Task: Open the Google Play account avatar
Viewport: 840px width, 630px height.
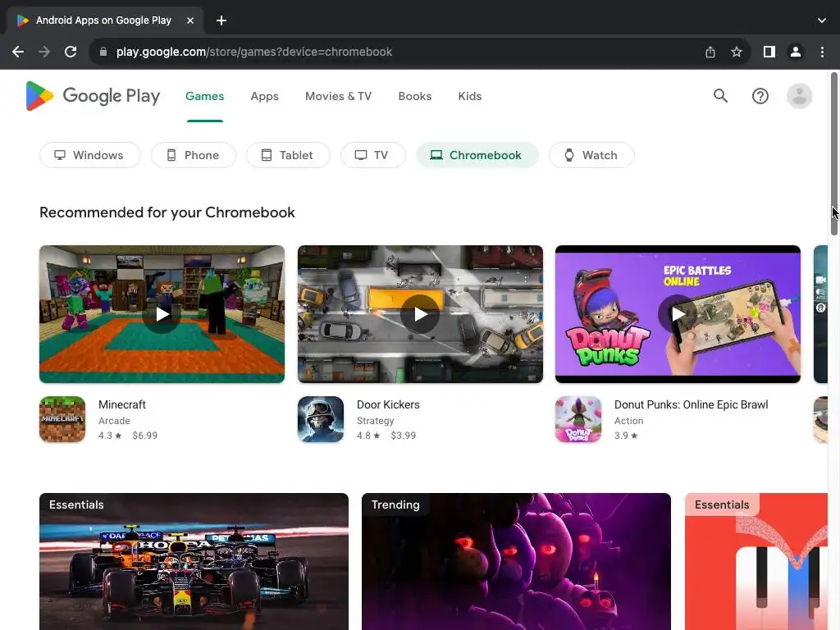Action: click(x=799, y=96)
